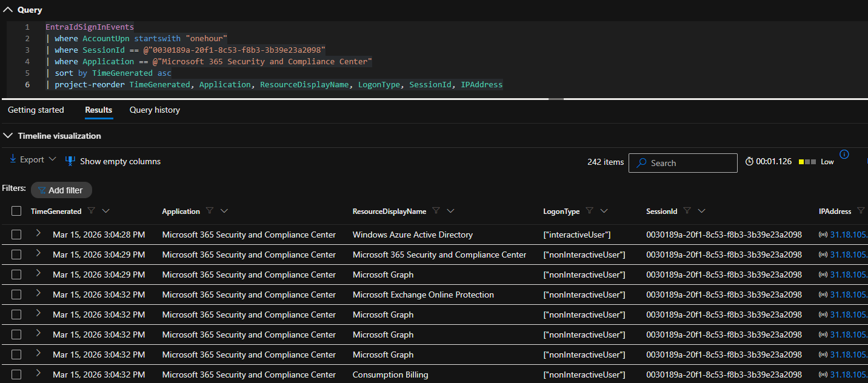Image resolution: width=868 pixels, height=383 pixels.
Task: Click the Show empty columns icon
Action: (x=70, y=161)
